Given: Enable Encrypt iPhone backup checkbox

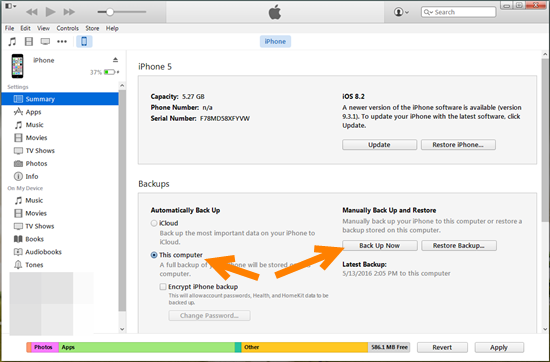Looking at the screenshot, I should [x=163, y=287].
